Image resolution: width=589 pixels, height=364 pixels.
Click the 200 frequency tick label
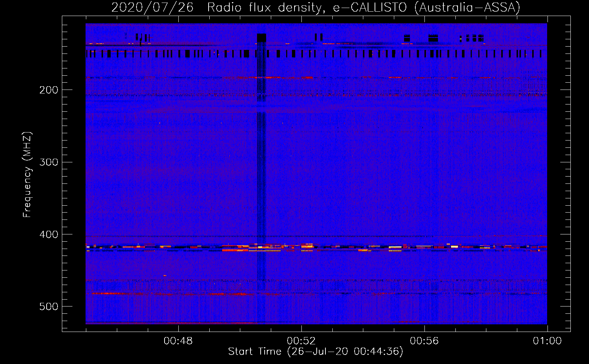pyautogui.click(x=49, y=90)
